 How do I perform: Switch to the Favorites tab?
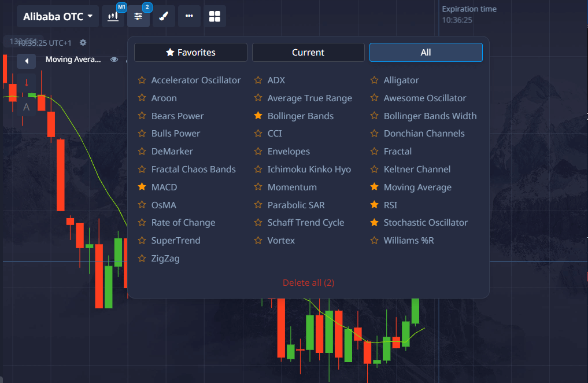tap(190, 53)
